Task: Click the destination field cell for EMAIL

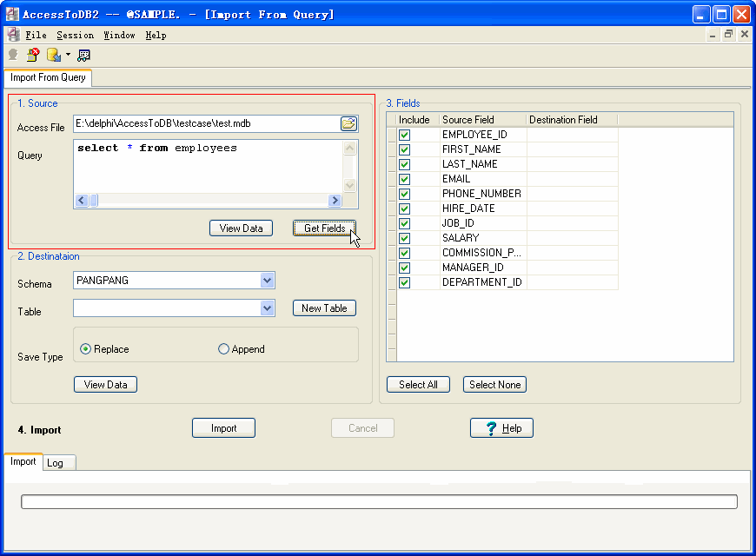Action: [573, 179]
